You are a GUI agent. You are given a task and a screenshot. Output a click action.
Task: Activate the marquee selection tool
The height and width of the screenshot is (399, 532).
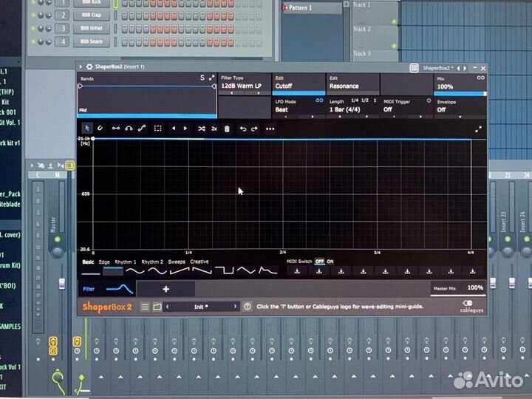click(x=158, y=129)
